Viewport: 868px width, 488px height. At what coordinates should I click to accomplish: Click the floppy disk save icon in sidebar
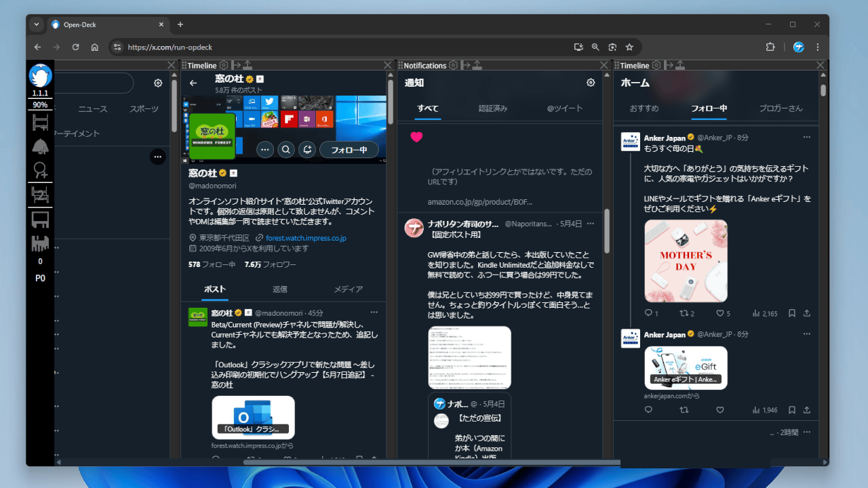[41, 220]
